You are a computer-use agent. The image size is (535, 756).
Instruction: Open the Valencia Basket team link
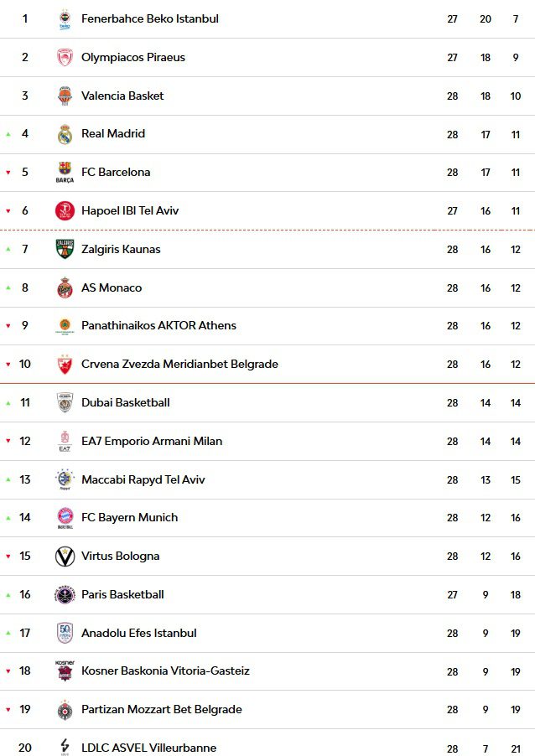[122, 96]
